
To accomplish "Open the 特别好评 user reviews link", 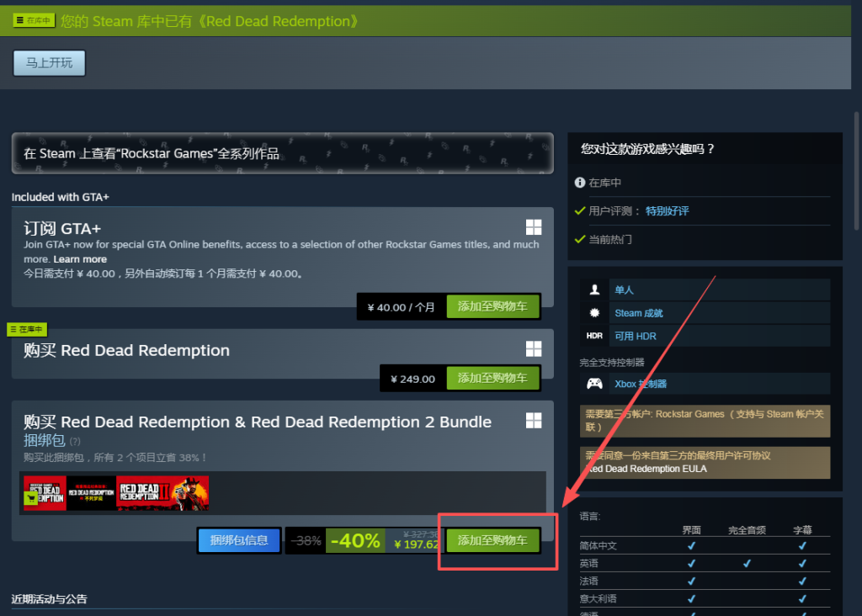I will (x=667, y=210).
